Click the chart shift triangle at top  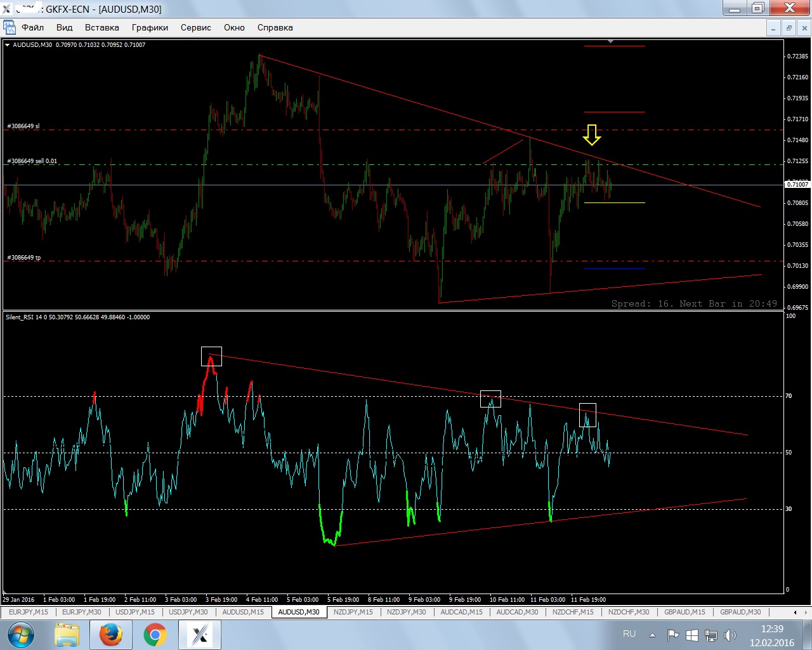610,41
